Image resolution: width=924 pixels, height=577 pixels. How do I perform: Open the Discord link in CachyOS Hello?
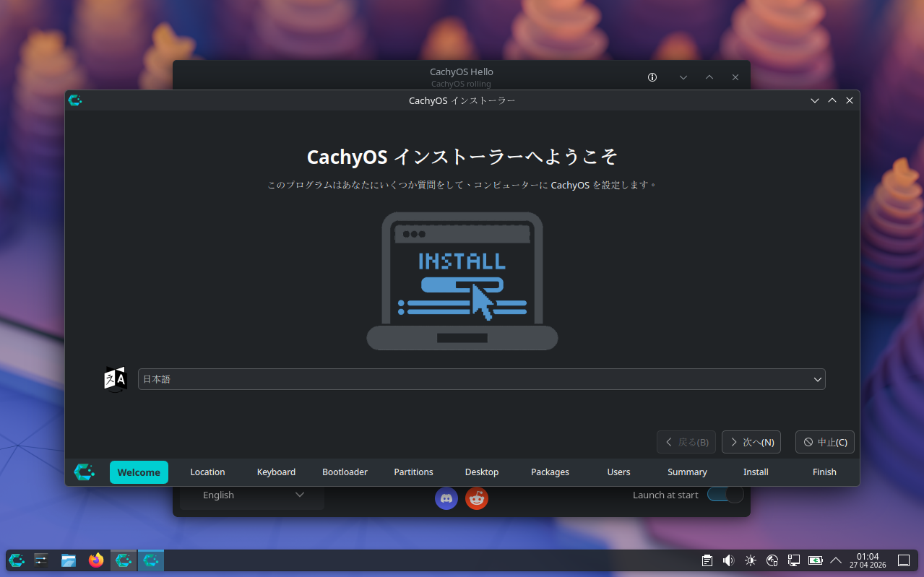[446, 498]
